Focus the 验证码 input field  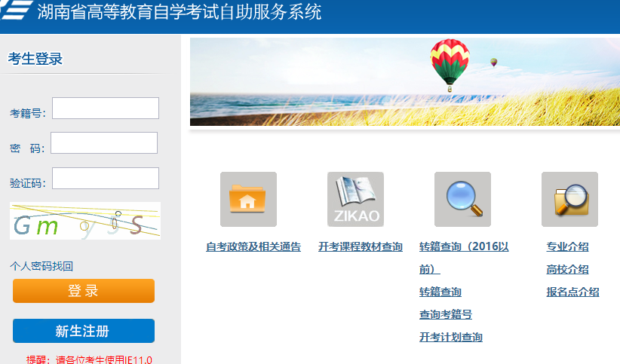coord(106,179)
